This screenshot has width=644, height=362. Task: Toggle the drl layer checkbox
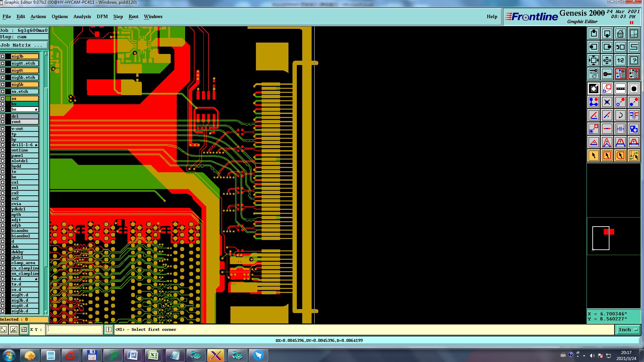point(3,116)
